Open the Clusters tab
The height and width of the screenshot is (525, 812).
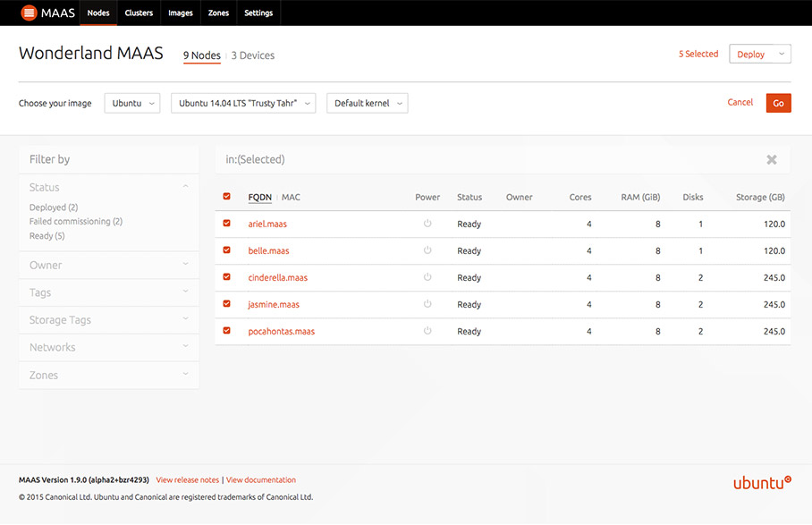(x=139, y=13)
